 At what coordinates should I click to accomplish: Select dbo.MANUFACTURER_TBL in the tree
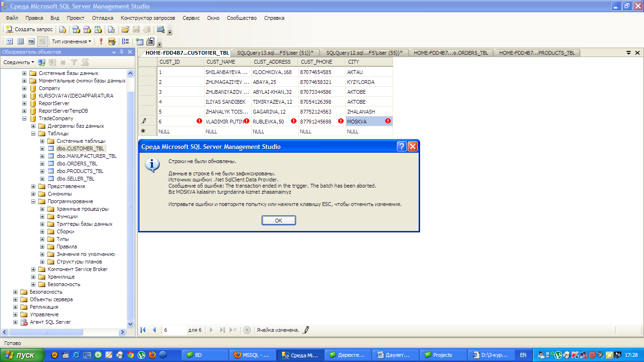tap(87, 156)
